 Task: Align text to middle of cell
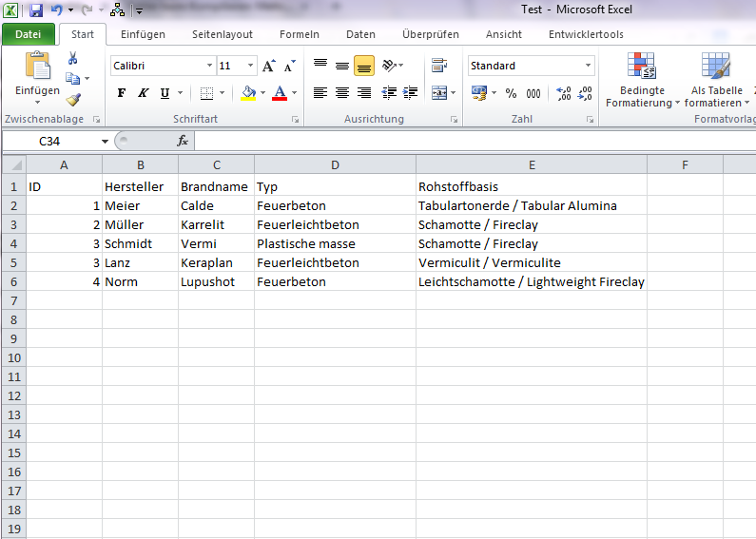click(x=342, y=65)
